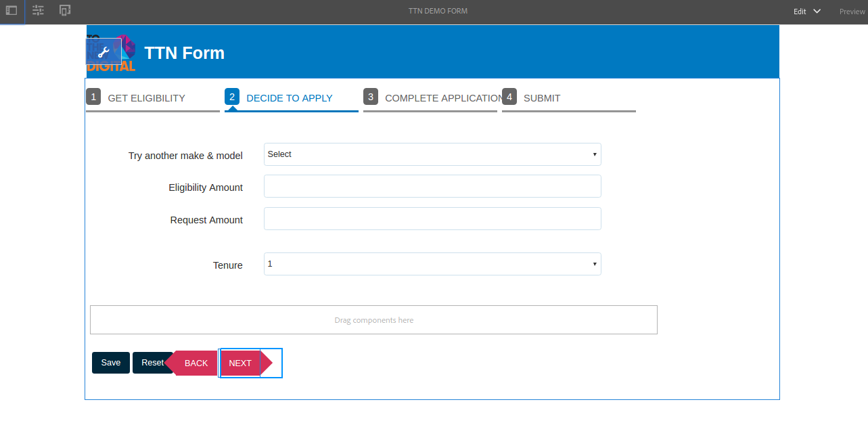868x423 pixels.
Task: Open the Edit mode dropdown chevron
Action: [817, 11]
